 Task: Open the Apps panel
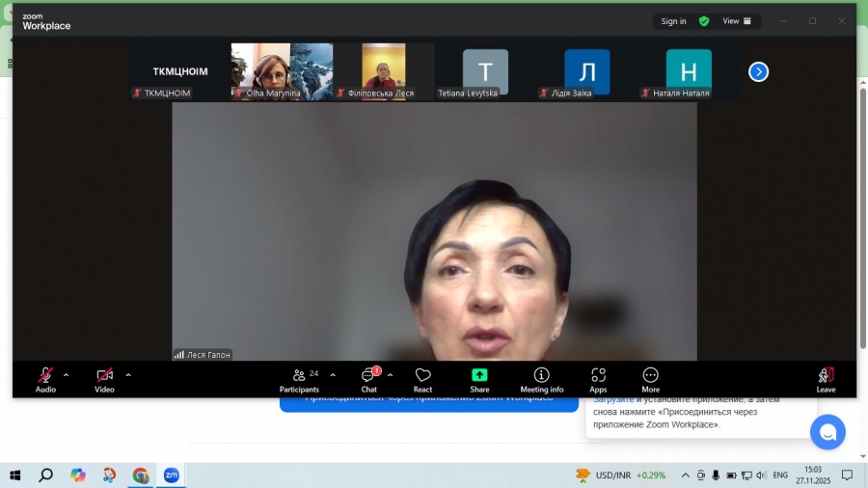pos(598,378)
